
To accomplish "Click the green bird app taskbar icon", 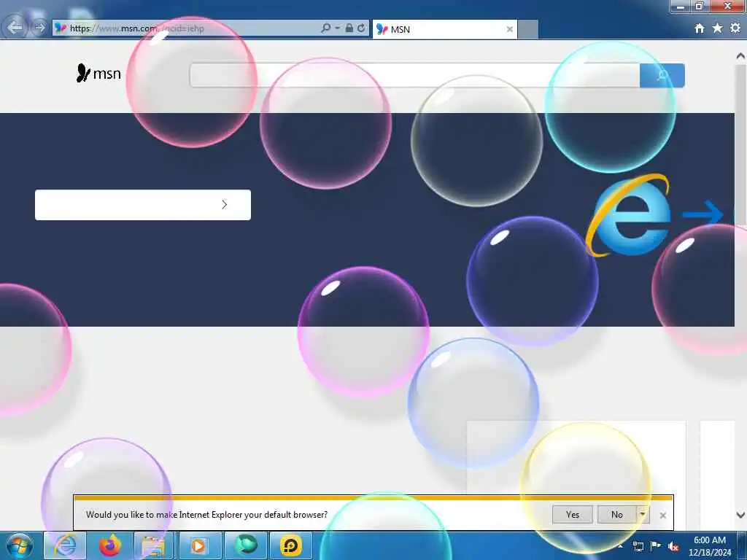I will point(246,545).
